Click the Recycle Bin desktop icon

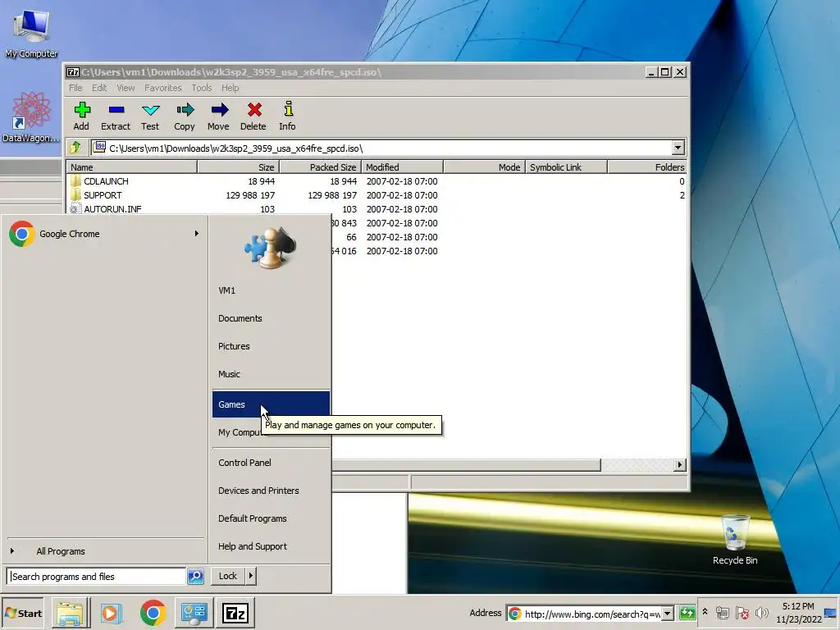click(735, 539)
